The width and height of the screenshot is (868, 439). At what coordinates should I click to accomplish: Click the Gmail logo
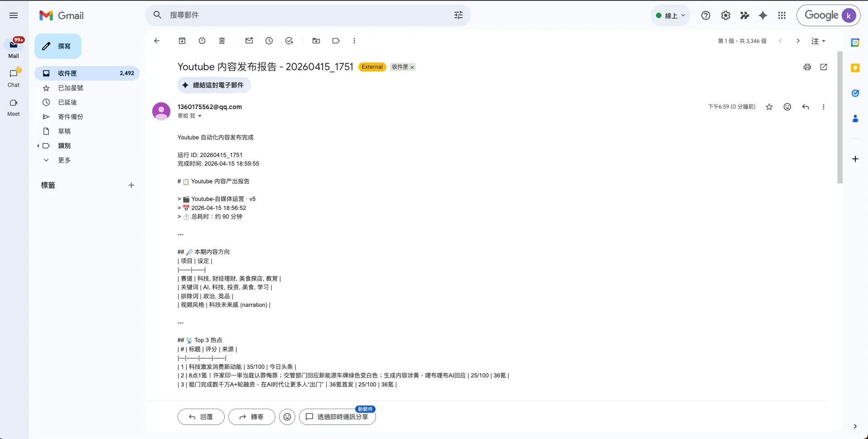[62, 15]
